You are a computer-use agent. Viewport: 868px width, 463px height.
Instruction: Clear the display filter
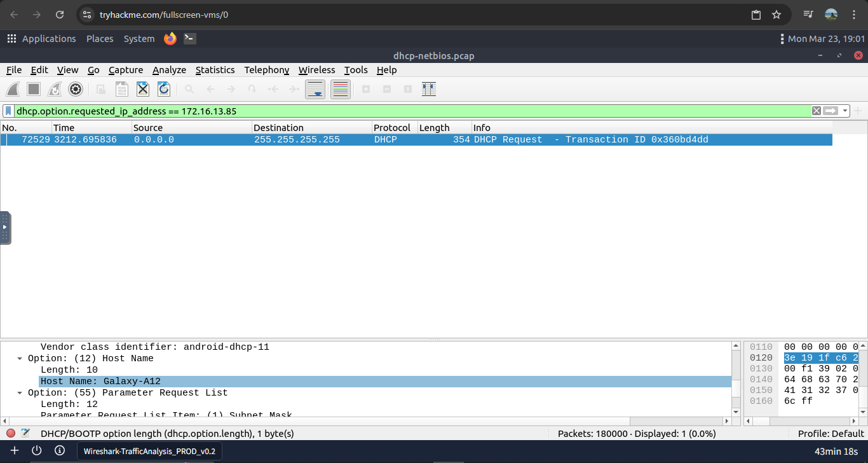click(817, 111)
